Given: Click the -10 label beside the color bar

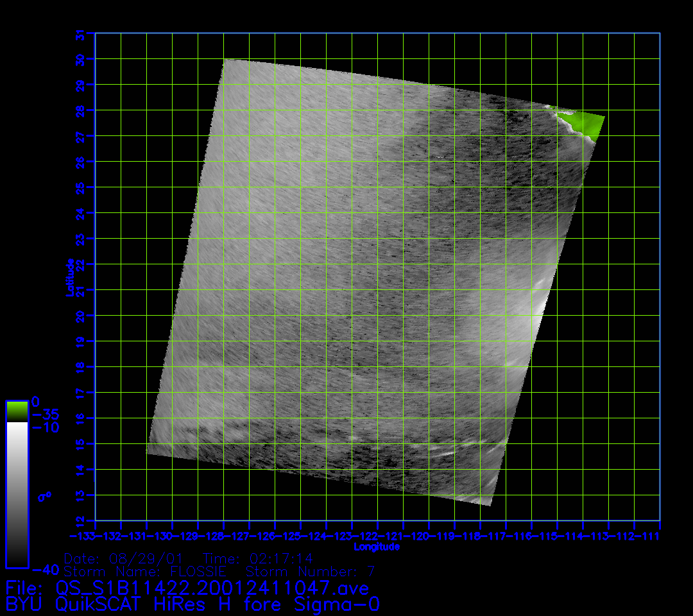Looking at the screenshot, I should pos(45,427).
